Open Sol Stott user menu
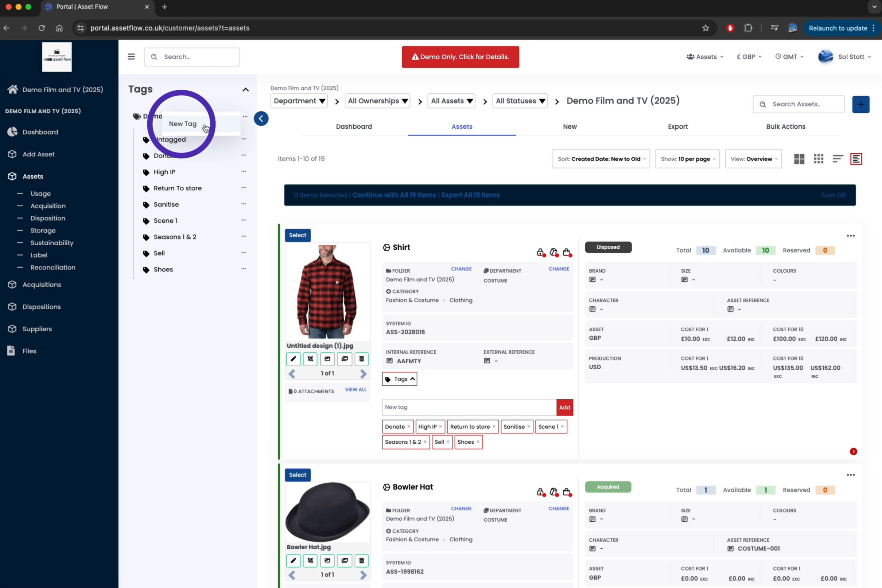 (844, 57)
